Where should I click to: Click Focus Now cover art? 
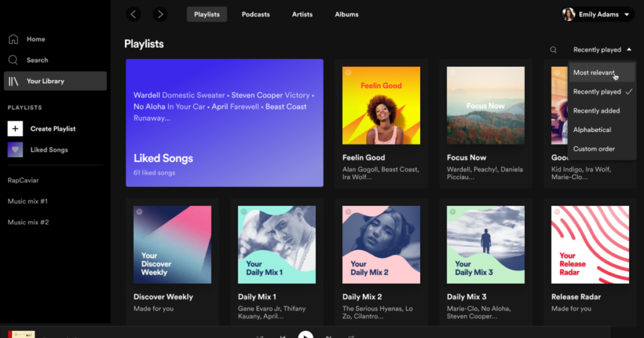click(x=486, y=106)
